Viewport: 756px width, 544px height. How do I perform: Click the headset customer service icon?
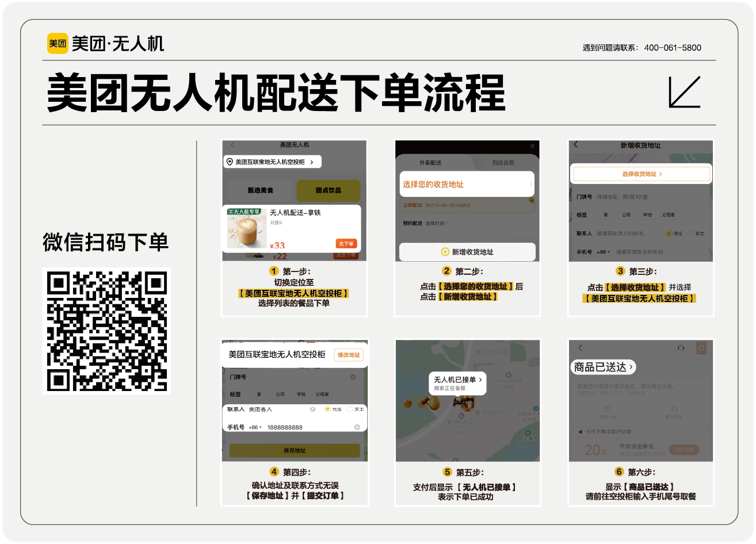[x=681, y=348]
